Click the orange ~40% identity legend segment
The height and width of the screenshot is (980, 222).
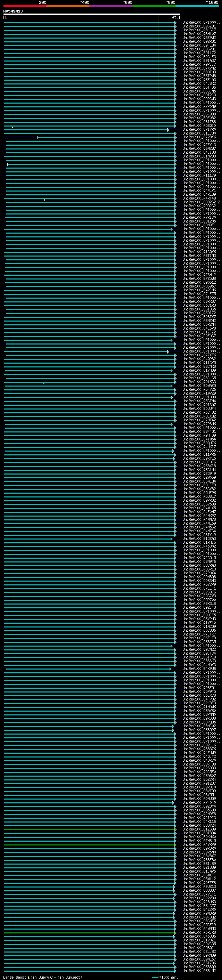tap(68, 6)
